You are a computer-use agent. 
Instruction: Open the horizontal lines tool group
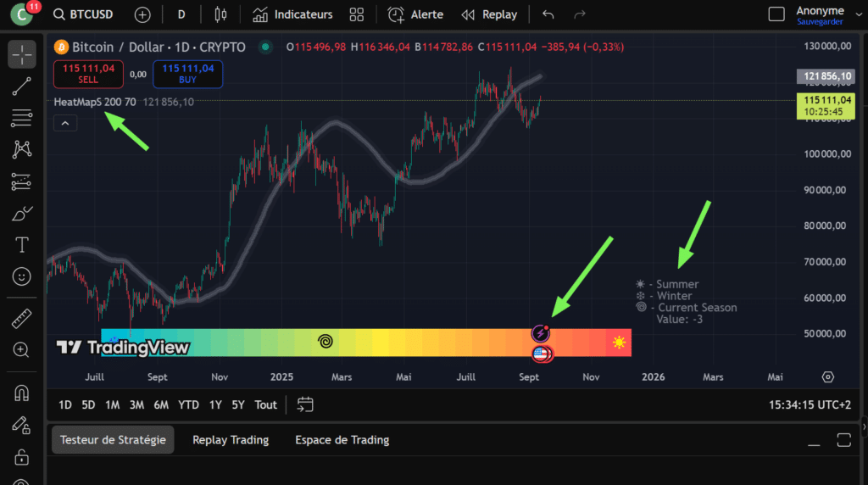coord(21,118)
